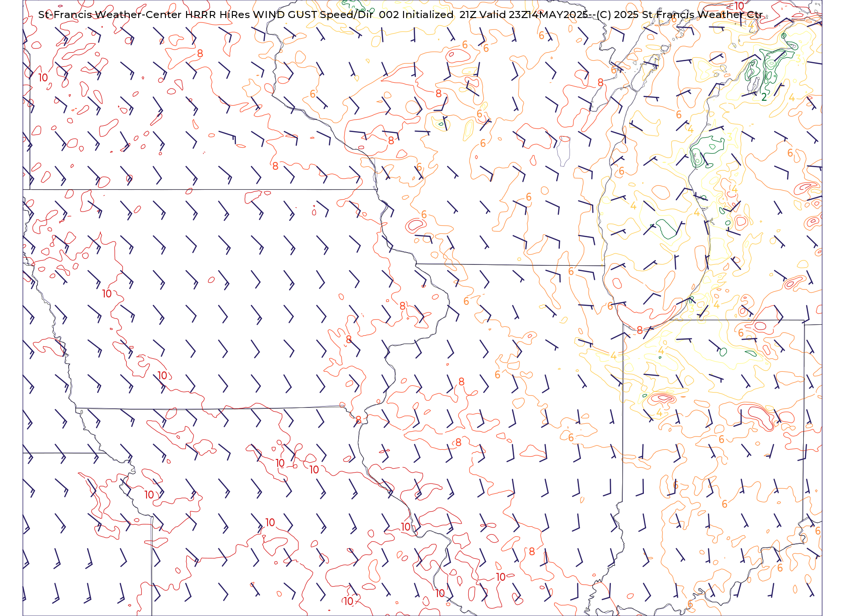The image size is (845, 616).
Task: Click the "HRRR HiRes WIND GUST Speed/Dir" title text
Action: pos(279,15)
